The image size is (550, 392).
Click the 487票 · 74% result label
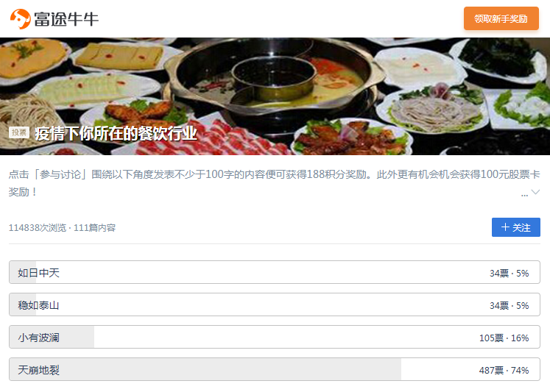pyautogui.click(x=504, y=370)
